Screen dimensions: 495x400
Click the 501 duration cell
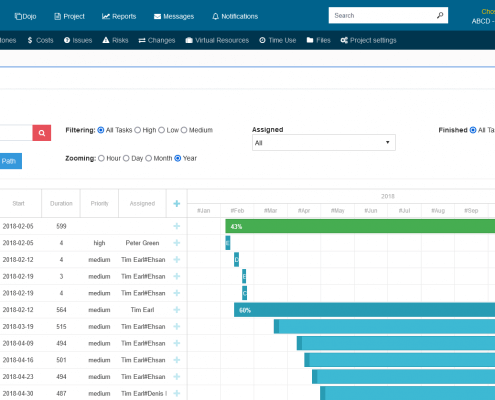coord(61,360)
